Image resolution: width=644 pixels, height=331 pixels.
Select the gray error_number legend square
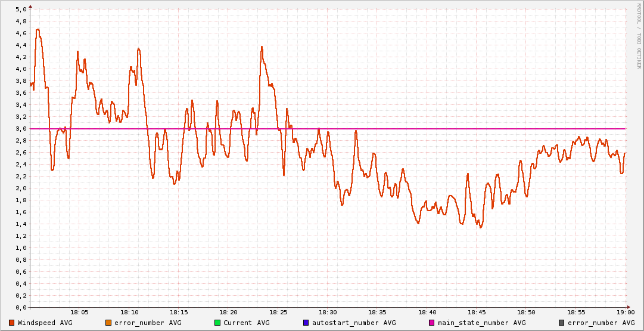click(562, 323)
